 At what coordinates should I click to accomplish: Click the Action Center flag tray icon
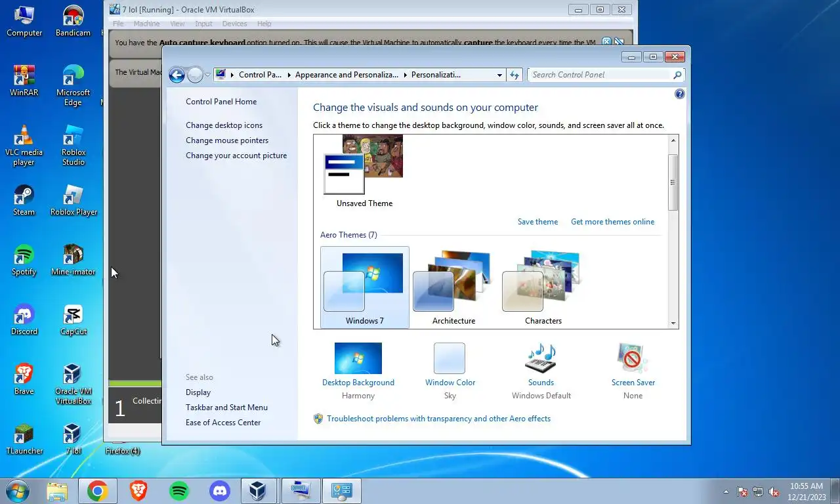click(742, 492)
